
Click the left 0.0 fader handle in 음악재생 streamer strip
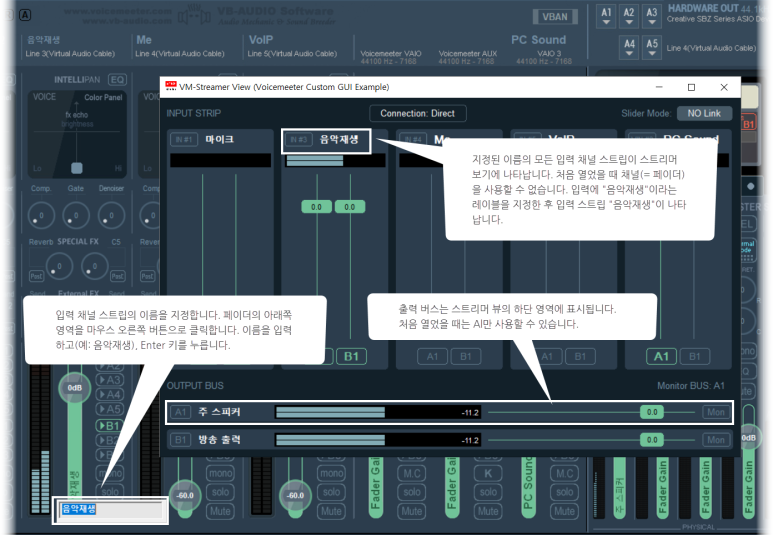316,207
